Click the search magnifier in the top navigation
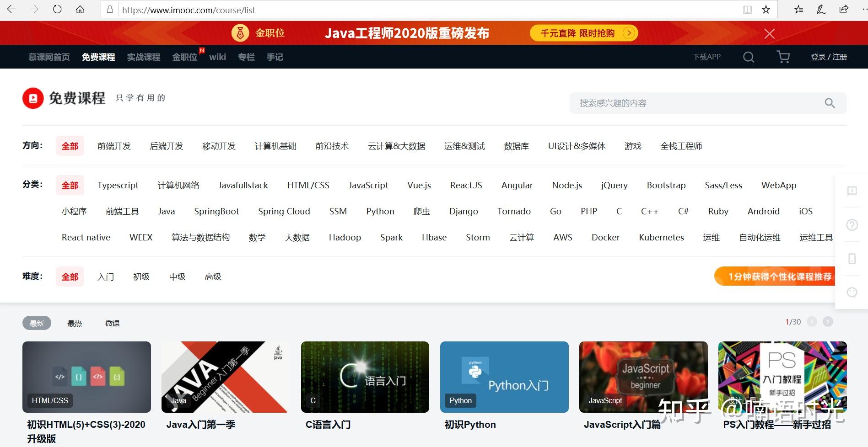 click(749, 57)
